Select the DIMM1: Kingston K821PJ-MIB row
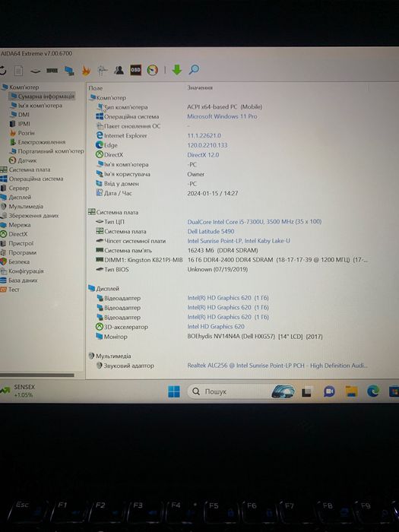This screenshot has width=399, height=532. click(232, 260)
